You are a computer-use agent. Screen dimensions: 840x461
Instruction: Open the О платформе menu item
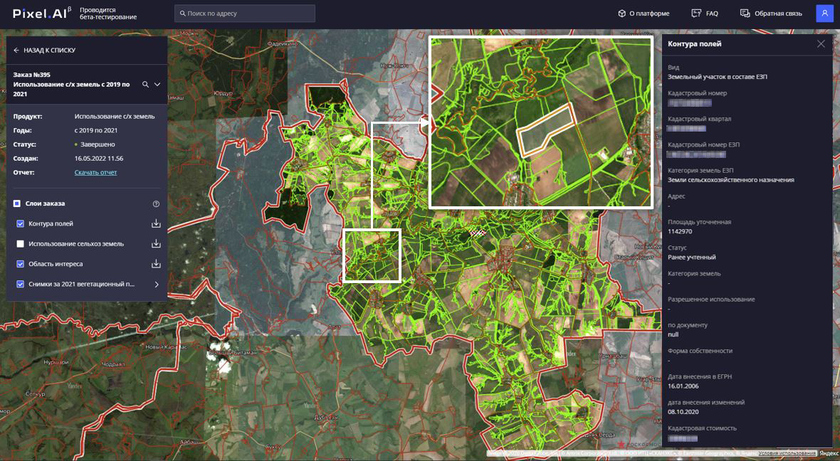(643, 13)
